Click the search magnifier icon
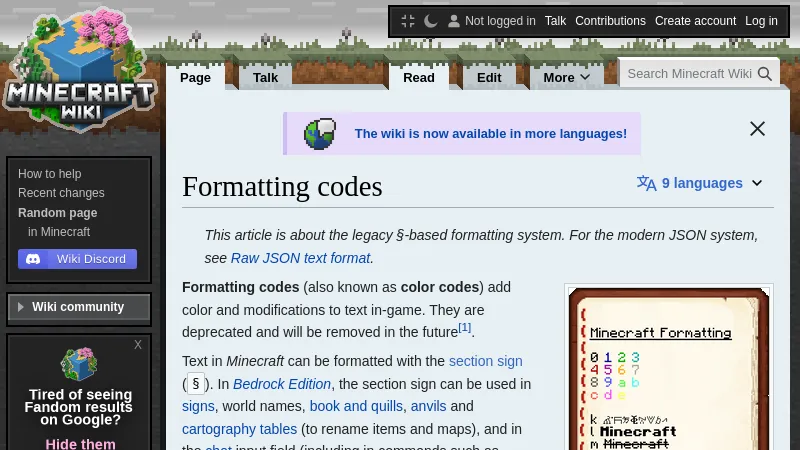Image resolution: width=800 pixels, height=450 pixels. coord(765,74)
